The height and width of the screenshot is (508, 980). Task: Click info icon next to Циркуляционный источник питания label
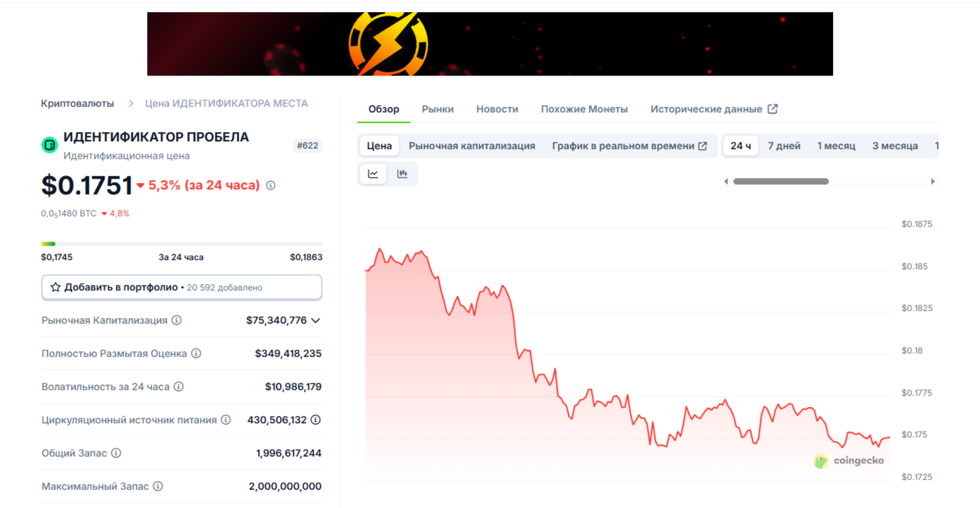pyautogui.click(x=226, y=420)
